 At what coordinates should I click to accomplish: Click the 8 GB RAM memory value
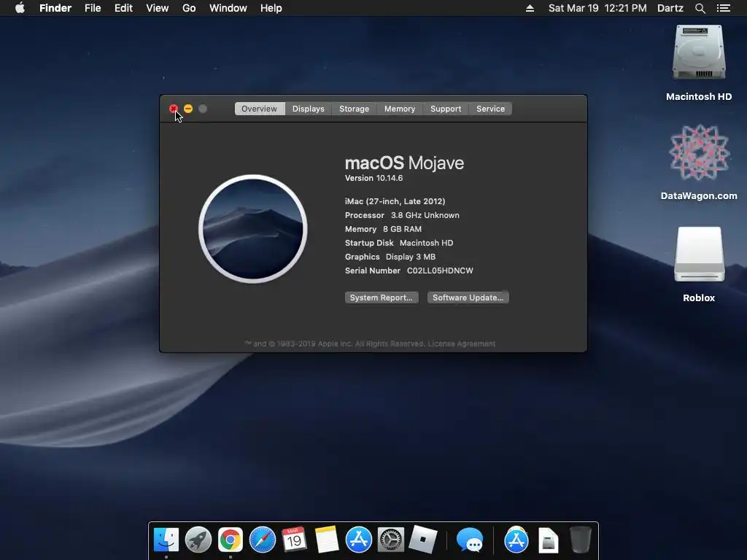pyautogui.click(x=403, y=229)
